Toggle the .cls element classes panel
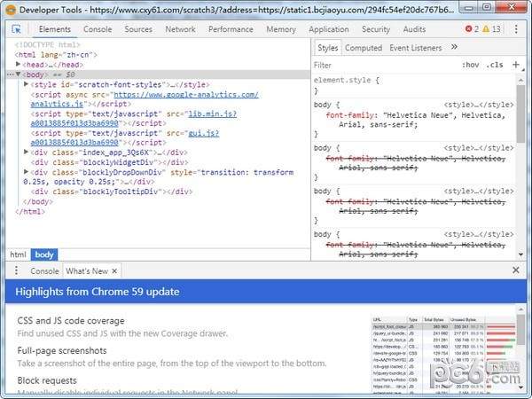 click(x=495, y=65)
